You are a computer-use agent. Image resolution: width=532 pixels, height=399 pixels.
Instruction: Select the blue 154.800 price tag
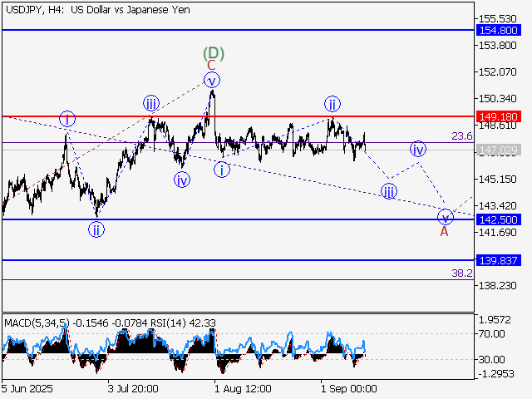(x=499, y=30)
